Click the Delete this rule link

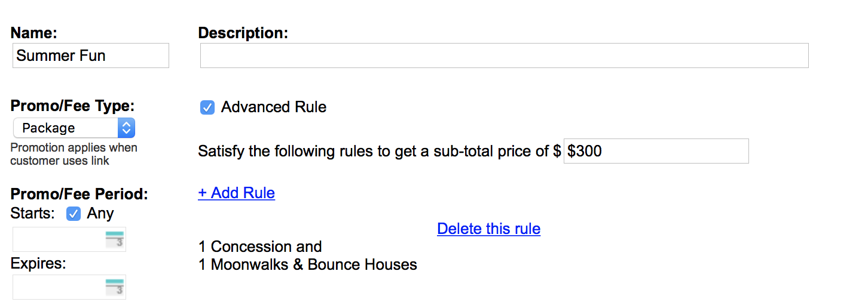click(x=489, y=229)
